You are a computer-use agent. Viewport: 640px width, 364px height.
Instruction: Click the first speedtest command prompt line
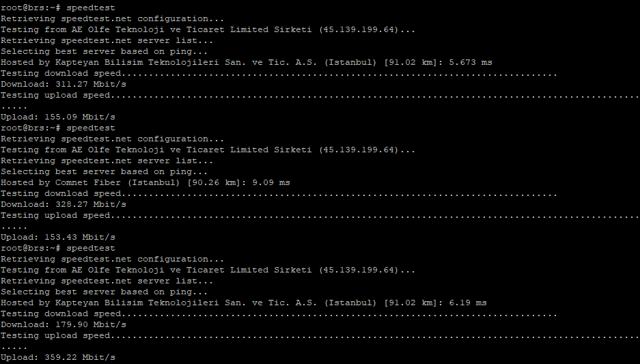pyautogui.click(x=58, y=8)
